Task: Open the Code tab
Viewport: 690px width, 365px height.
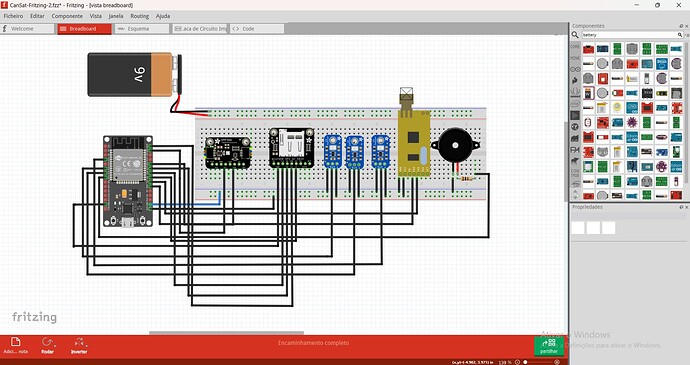Action: 257,29
